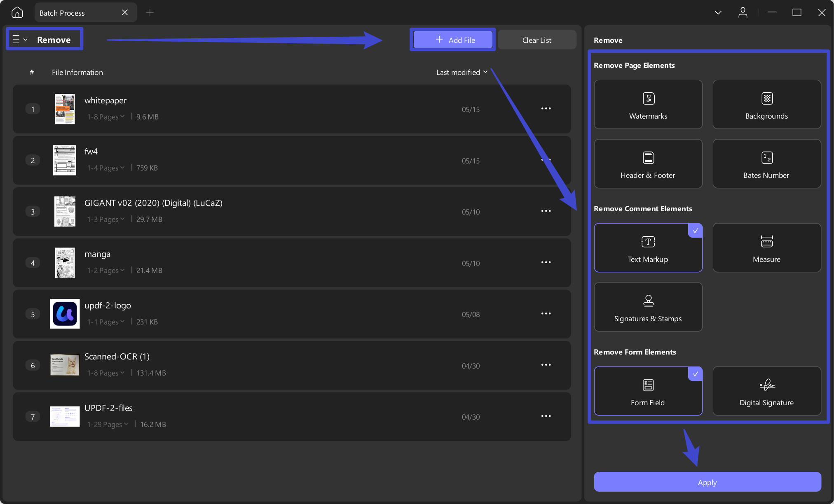Screen dimensions: 834x504
Task: Choose Header & Footer removal
Action: pos(648,164)
